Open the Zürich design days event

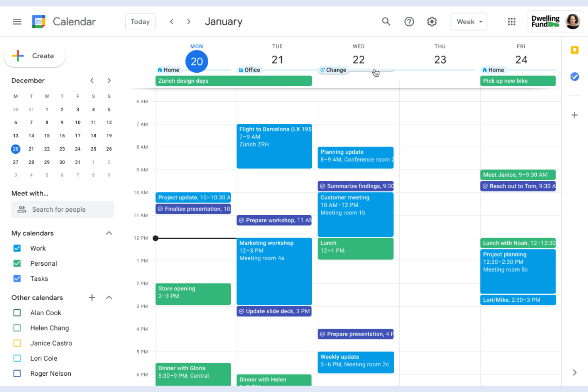point(234,81)
